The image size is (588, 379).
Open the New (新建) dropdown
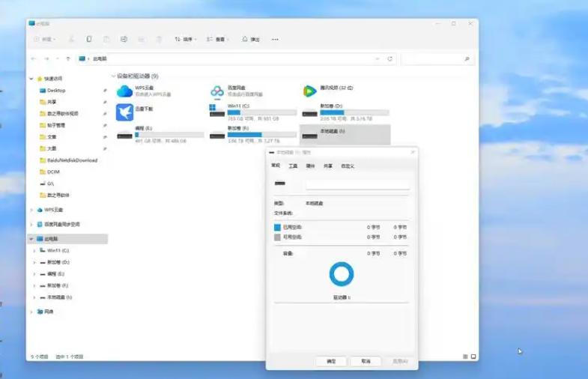[45, 39]
